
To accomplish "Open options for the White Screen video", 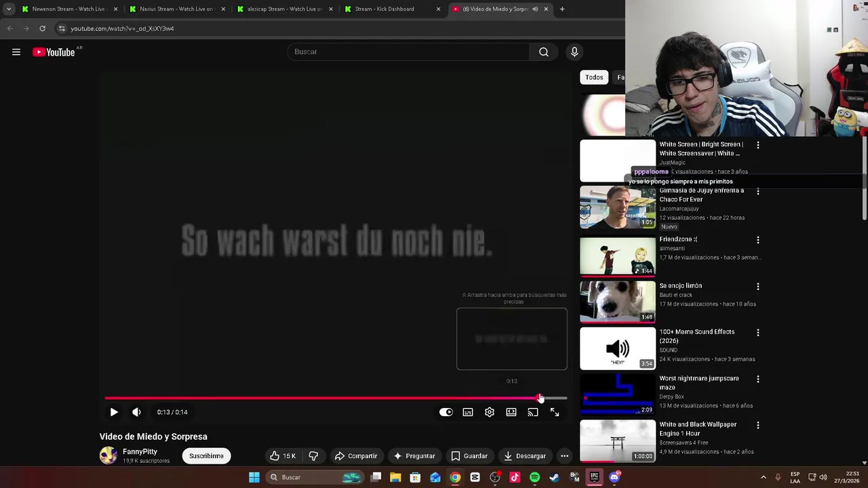I will click(758, 145).
